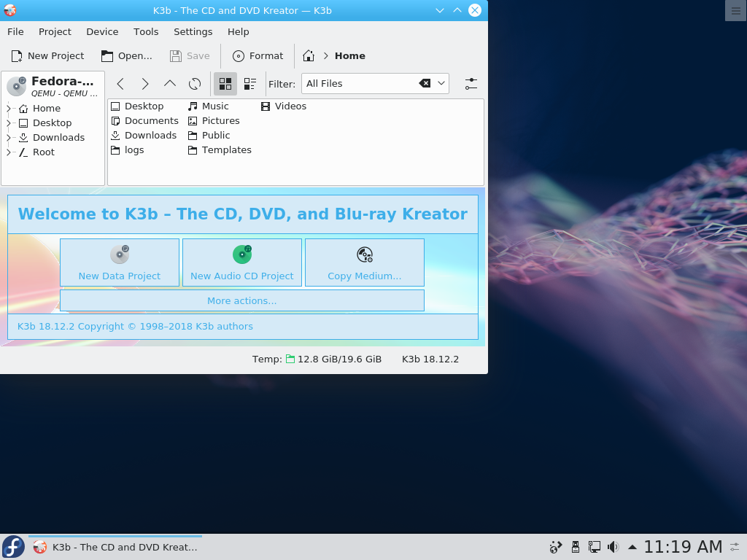The image size is (747, 560).
Task: Open the removable devices tray icon
Action: 576,547
